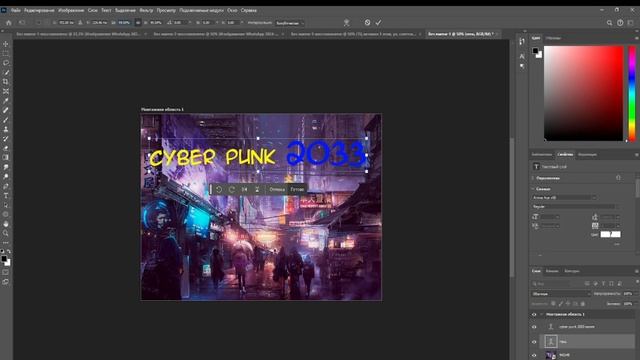Toggle Quick Mask mode icon
This screenshot has width=640, height=360.
click(x=6, y=272)
